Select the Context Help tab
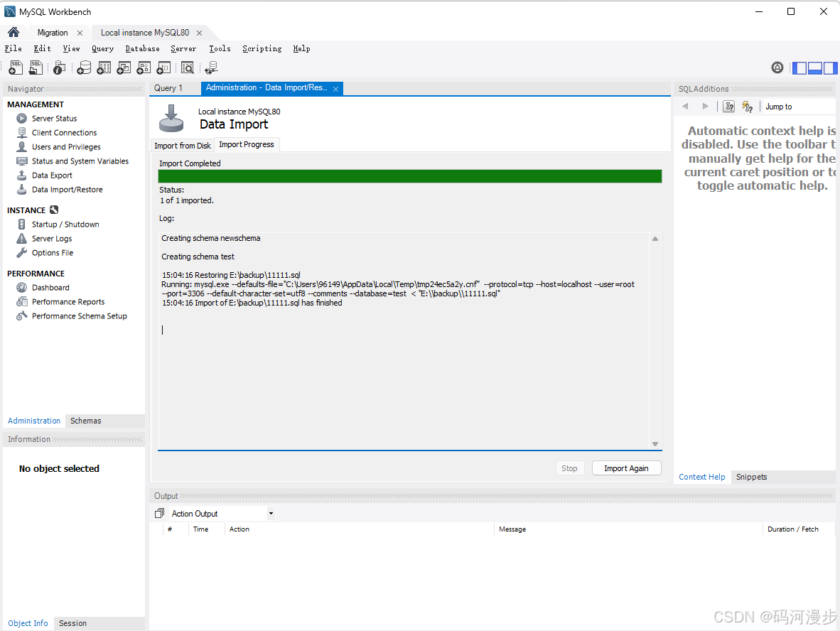 (702, 478)
